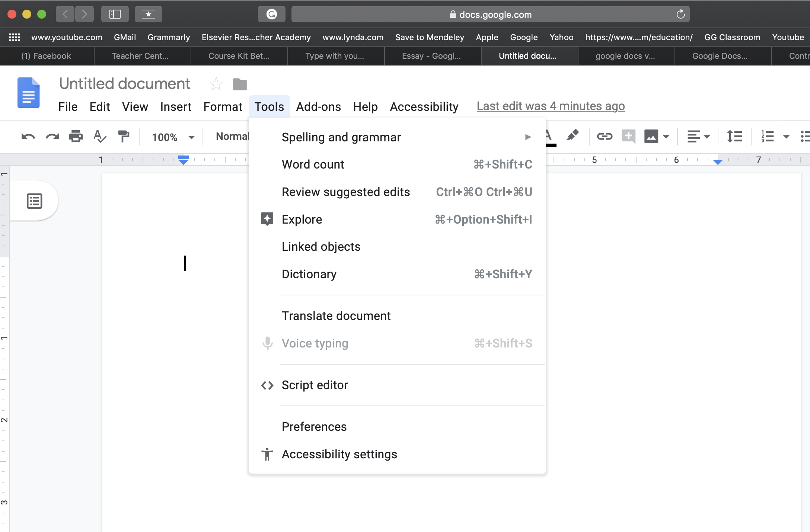The height and width of the screenshot is (532, 810).
Task: Select Word count from Tools menu
Action: (x=313, y=164)
